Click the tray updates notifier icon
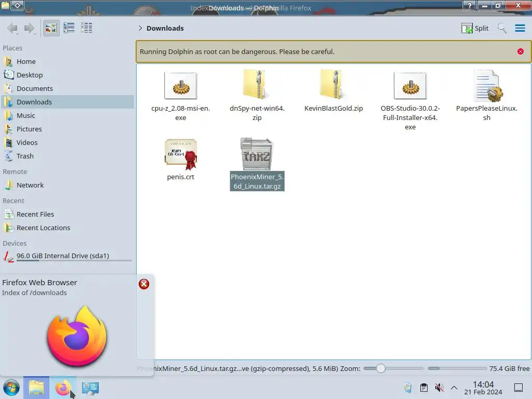The image size is (532, 399). point(408,388)
